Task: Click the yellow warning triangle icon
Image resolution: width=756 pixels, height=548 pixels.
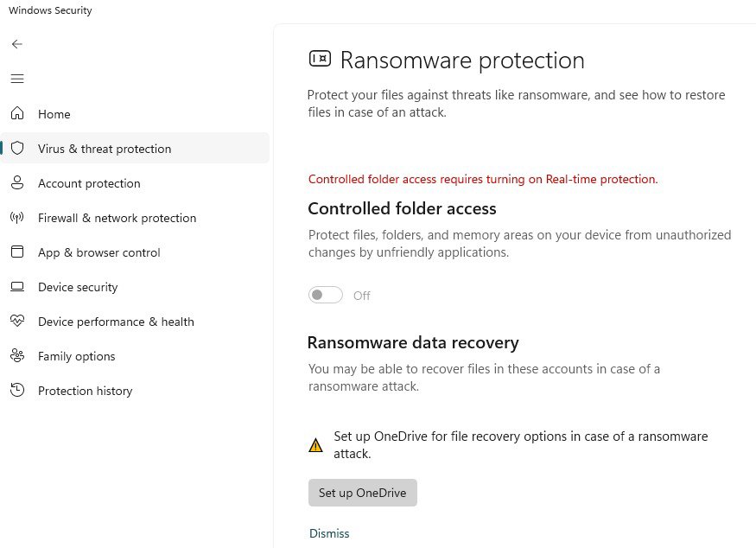Action: (316, 446)
